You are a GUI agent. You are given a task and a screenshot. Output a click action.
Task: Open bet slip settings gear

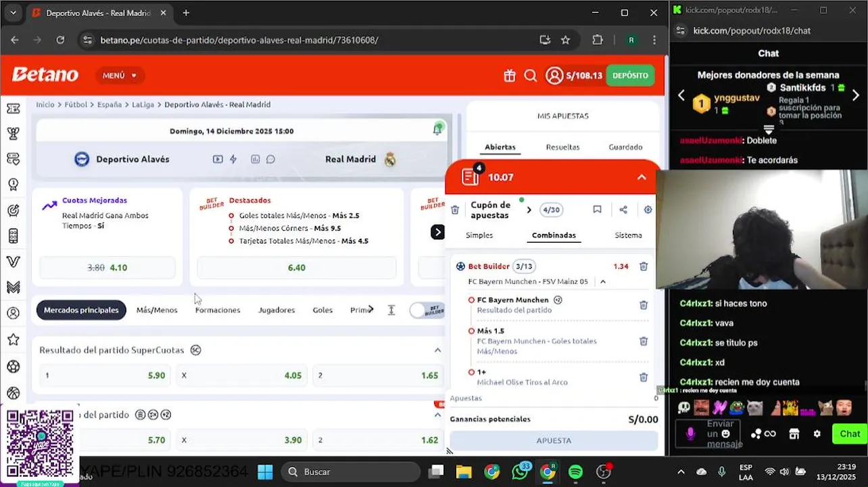pyautogui.click(x=648, y=210)
